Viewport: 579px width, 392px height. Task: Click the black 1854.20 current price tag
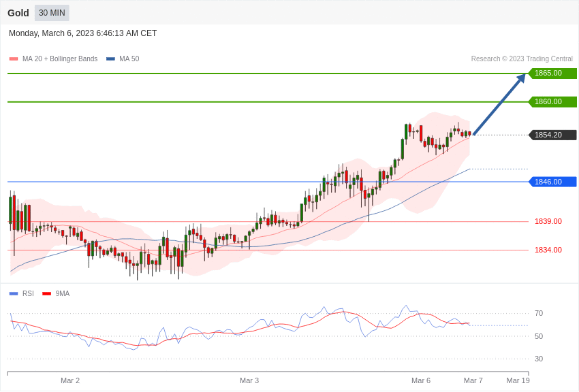click(552, 135)
